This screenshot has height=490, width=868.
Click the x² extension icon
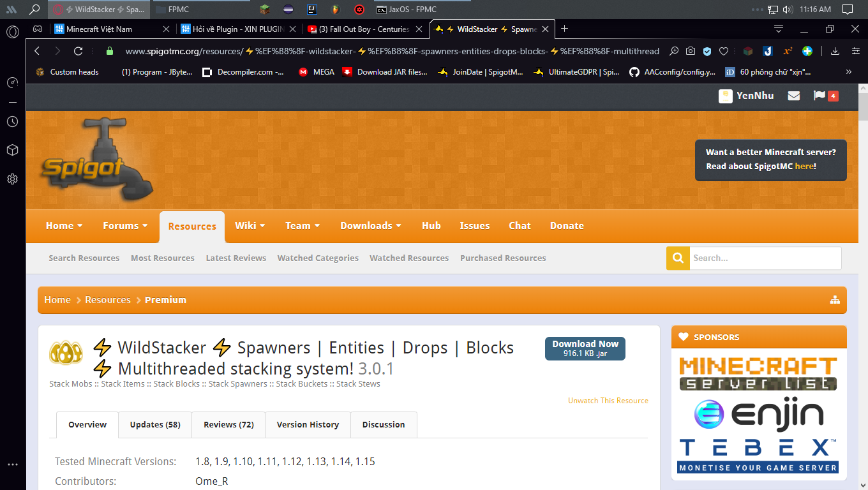coord(788,51)
